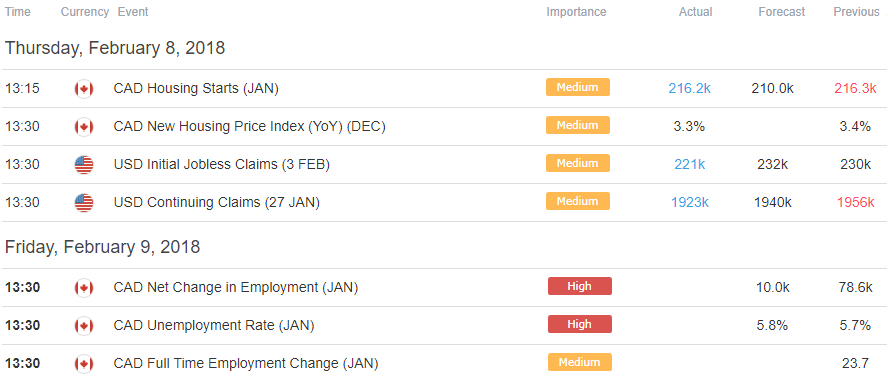The height and width of the screenshot is (379, 887).
Task: Click the US flag beside Continuing Claims
Action: pyautogui.click(x=84, y=203)
